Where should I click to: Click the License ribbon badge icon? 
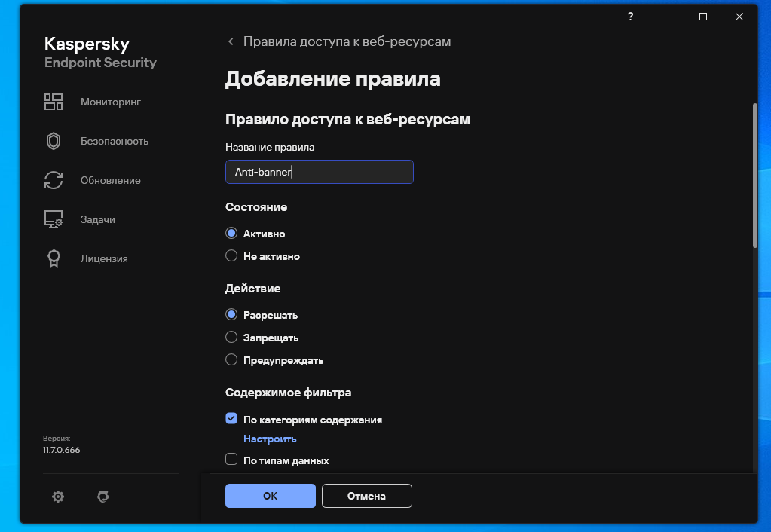54,258
